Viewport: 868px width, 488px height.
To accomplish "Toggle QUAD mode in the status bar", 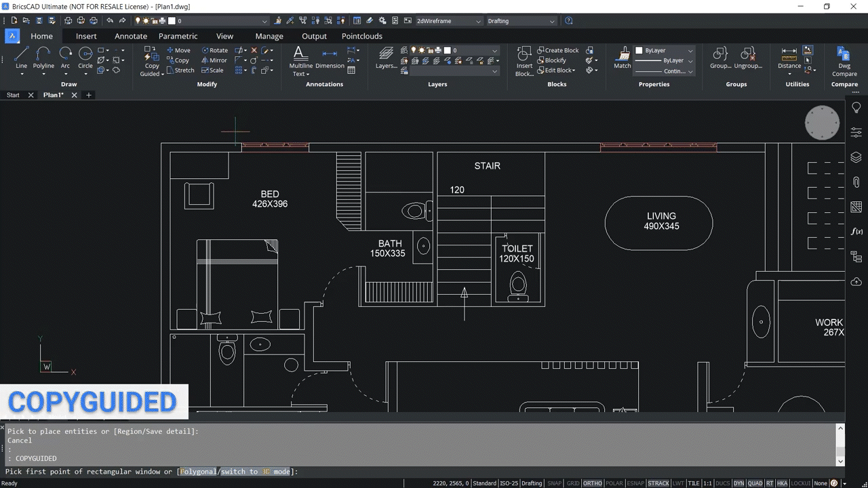I will (x=755, y=483).
